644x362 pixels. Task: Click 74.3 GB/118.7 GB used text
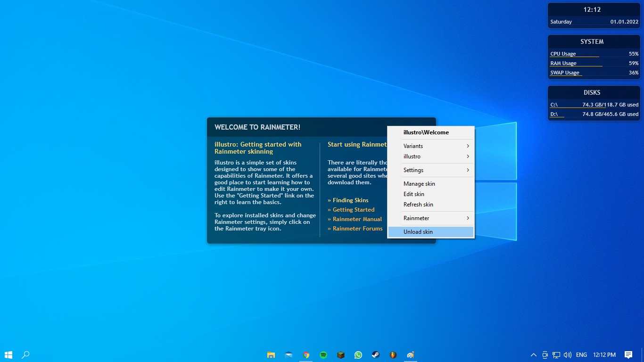pyautogui.click(x=611, y=105)
